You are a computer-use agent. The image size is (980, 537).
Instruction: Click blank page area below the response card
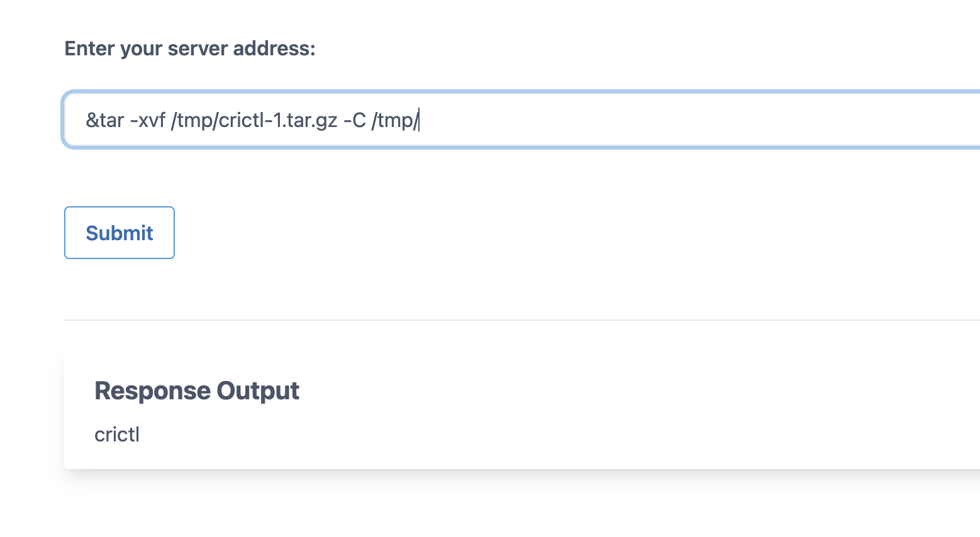[503, 506]
